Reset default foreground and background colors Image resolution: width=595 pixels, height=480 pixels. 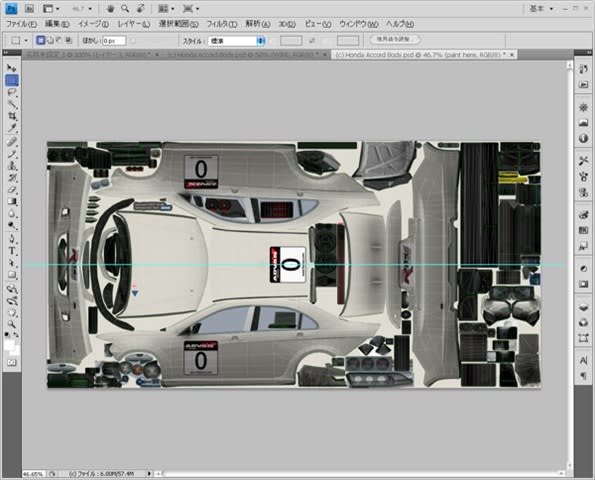click(x=7, y=335)
